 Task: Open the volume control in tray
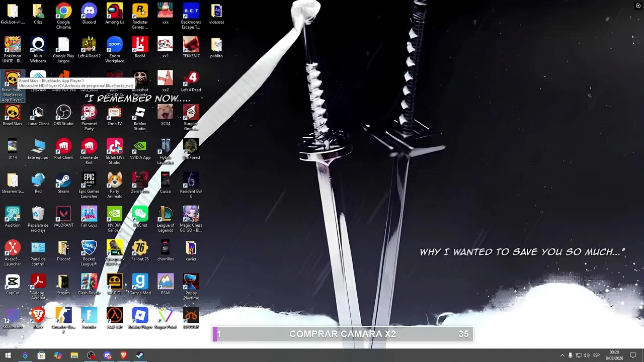[x=587, y=355]
